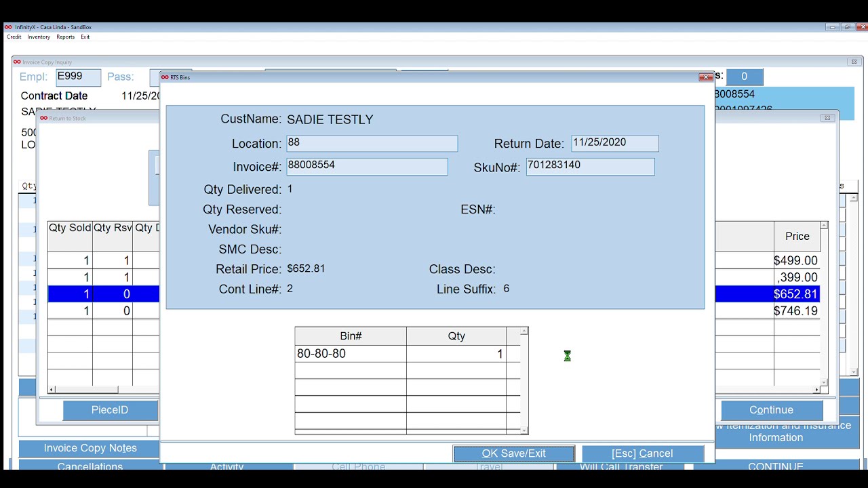Image resolution: width=868 pixels, height=488 pixels.
Task: Minimize the InfinityX main window
Action: click(833, 27)
